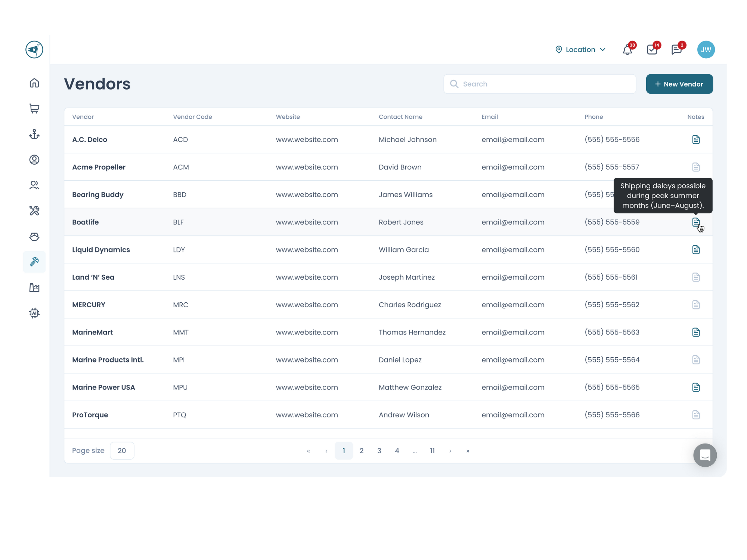Click the shopping cart sidebar icon
The width and height of the screenshot is (747, 560).
click(34, 108)
